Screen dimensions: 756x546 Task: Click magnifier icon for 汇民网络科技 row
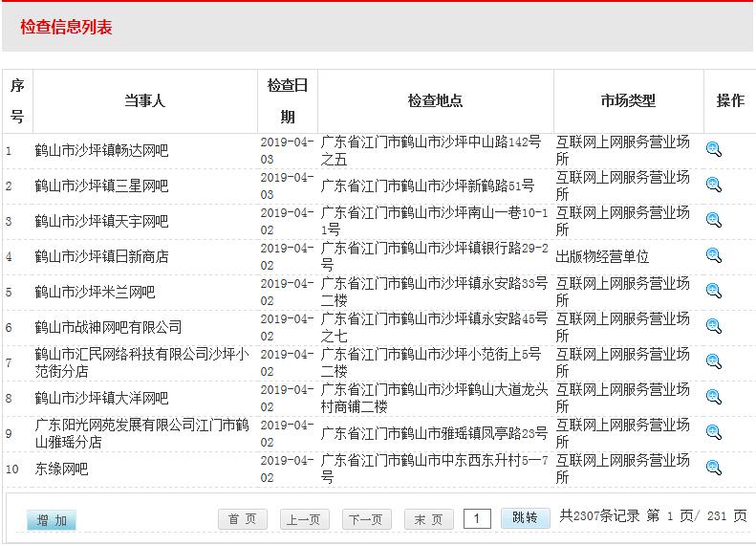713,361
